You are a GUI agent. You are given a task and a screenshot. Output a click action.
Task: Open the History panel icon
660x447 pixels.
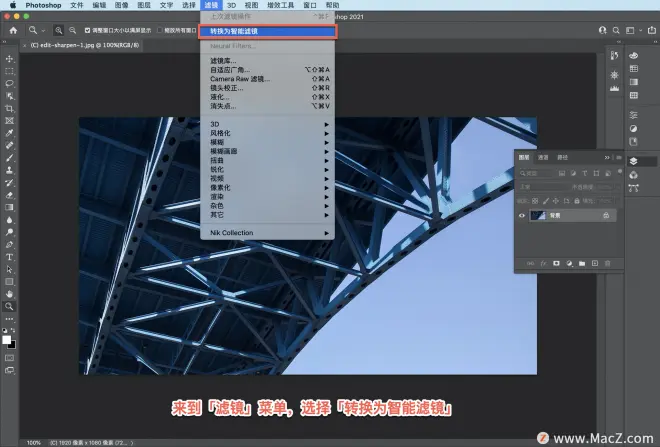[614, 56]
